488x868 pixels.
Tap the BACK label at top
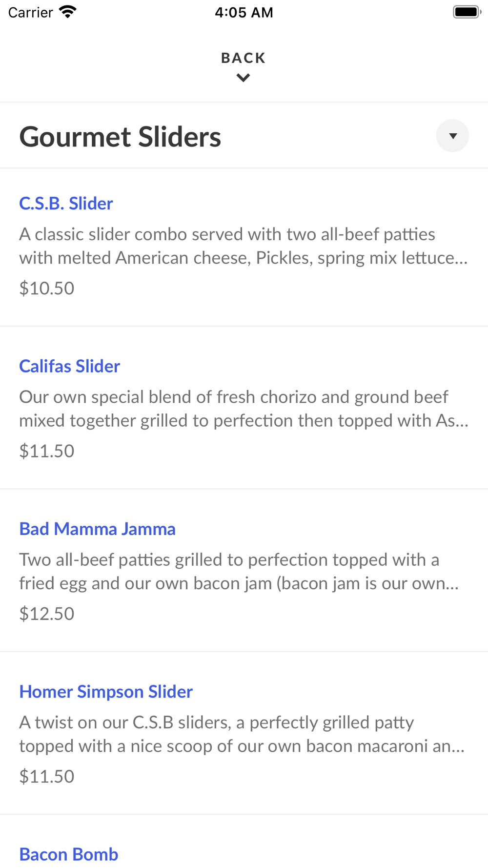tap(243, 58)
